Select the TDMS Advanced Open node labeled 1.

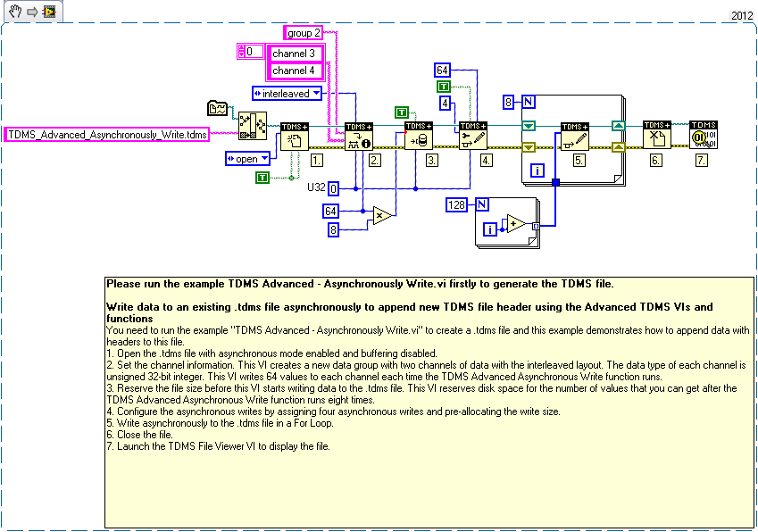click(x=295, y=137)
